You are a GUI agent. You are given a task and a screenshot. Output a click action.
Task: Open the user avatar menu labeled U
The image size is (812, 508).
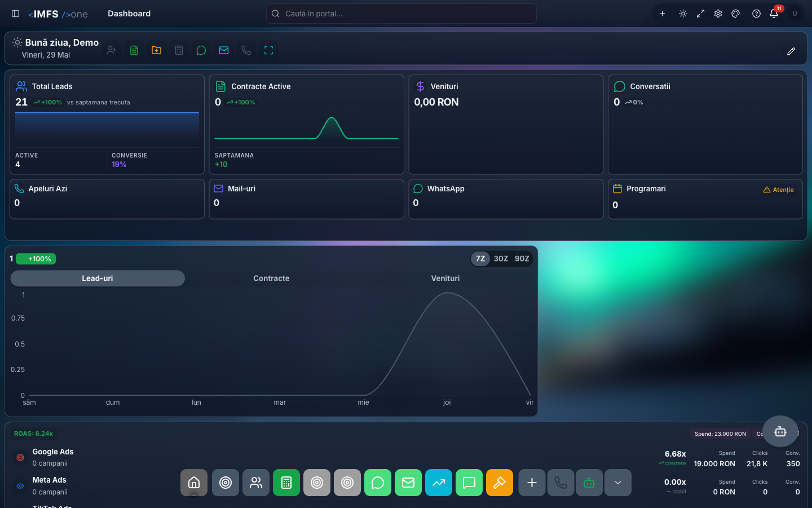[795, 14]
